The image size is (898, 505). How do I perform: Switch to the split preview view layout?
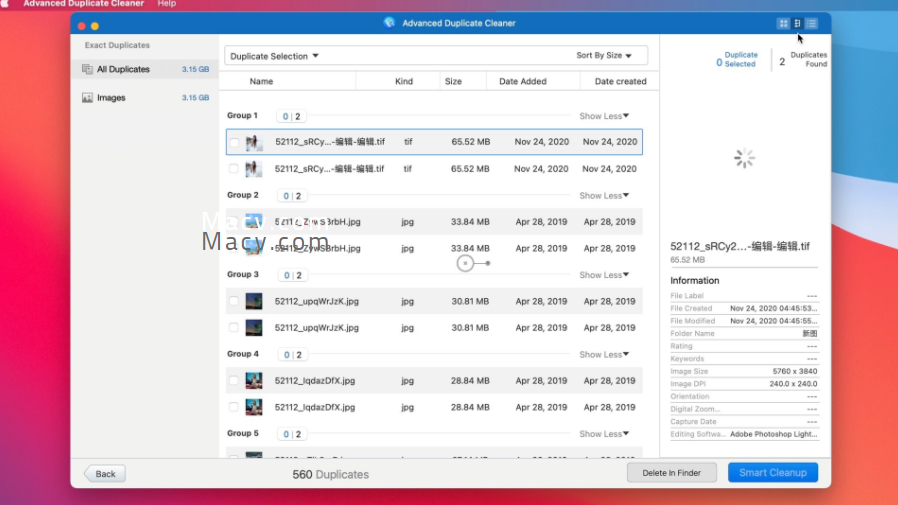click(797, 23)
